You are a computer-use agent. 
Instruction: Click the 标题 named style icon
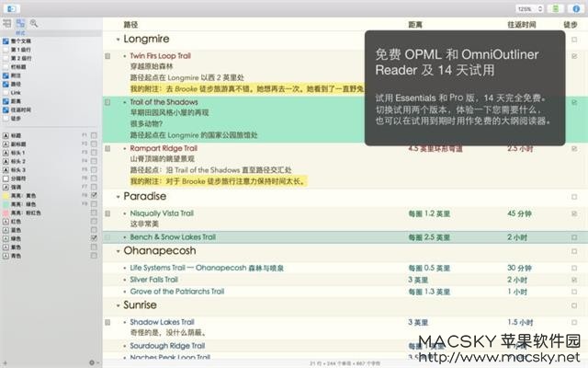coord(6,135)
